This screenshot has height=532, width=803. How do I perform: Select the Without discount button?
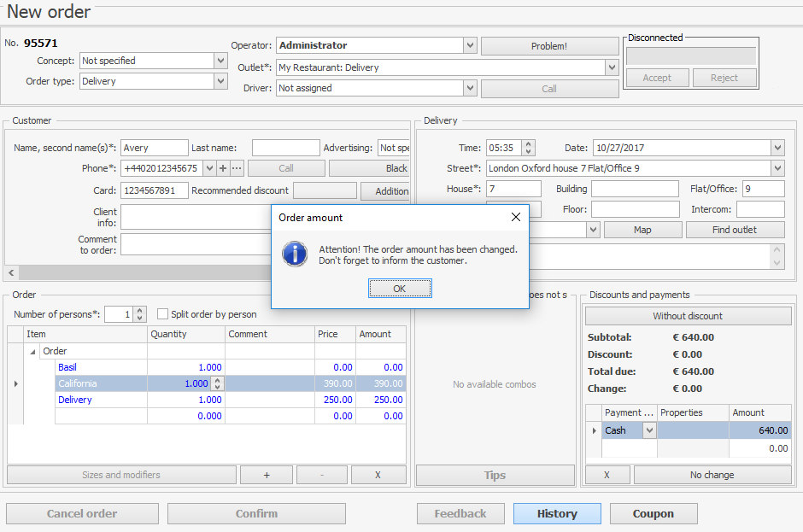click(x=688, y=316)
